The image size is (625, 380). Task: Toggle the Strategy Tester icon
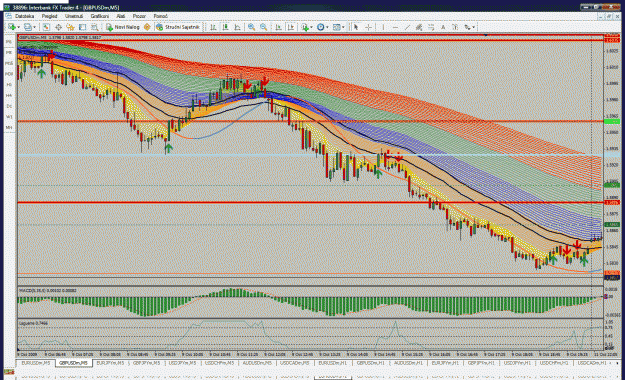tap(94, 27)
